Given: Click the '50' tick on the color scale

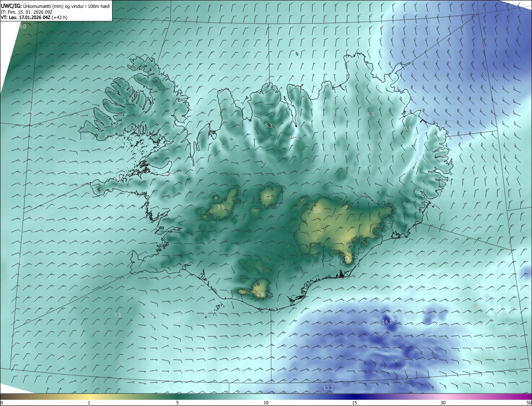Looking at the screenshot, I should 529,403.
